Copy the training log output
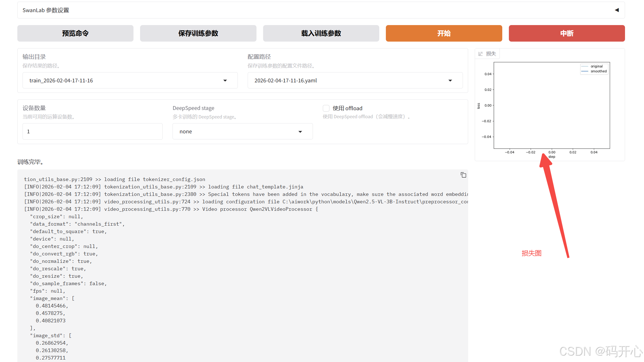This screenshot has height=362, width=644. [463, 175]
